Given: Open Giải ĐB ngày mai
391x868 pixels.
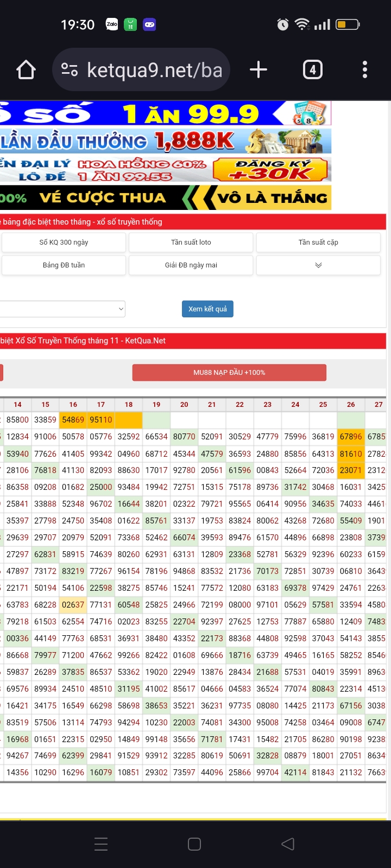Looking at the screenshot, I should coord(191,265).
